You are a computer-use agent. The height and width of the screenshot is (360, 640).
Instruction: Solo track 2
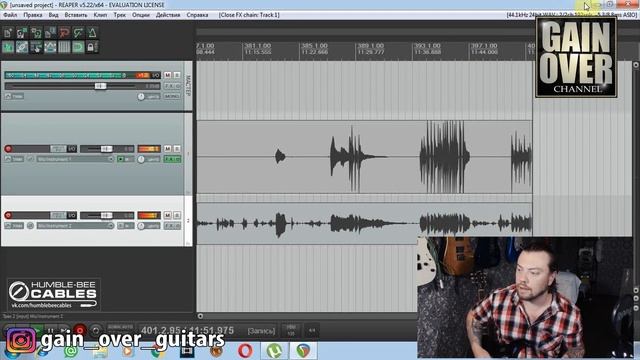coord(177,215)
